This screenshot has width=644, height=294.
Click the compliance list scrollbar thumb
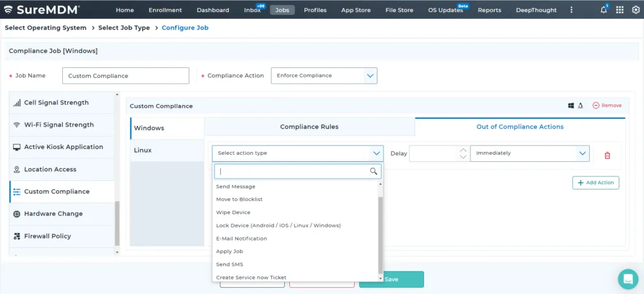pyautogui.click(x=117, y=223)
